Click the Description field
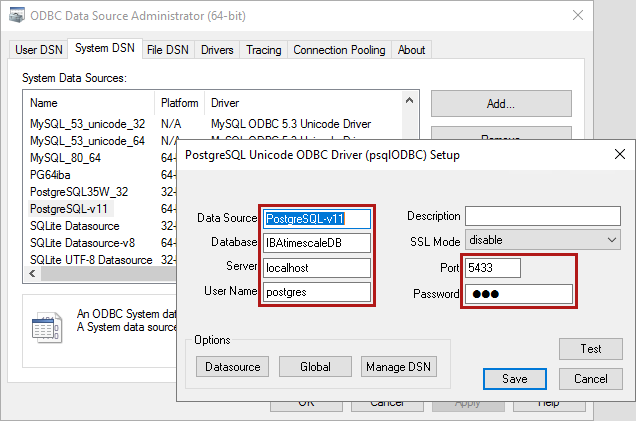 (543, 216)
